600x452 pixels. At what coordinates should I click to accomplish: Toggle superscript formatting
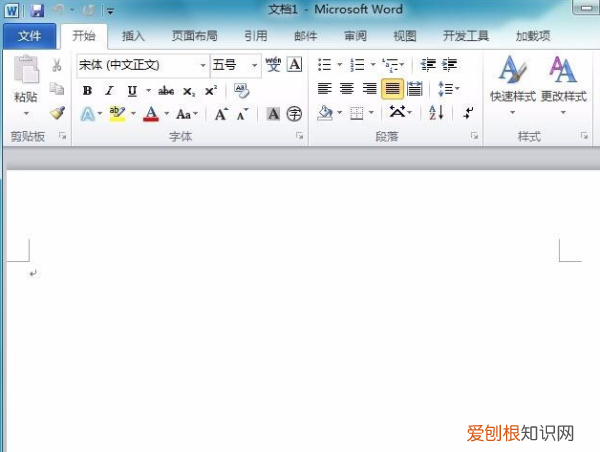pos(211,91)
